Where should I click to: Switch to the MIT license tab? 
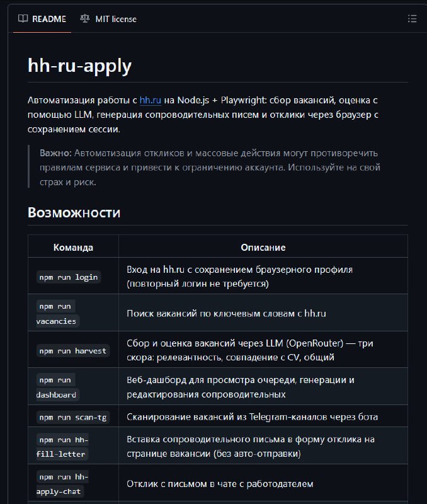click(x=115, y=19)
